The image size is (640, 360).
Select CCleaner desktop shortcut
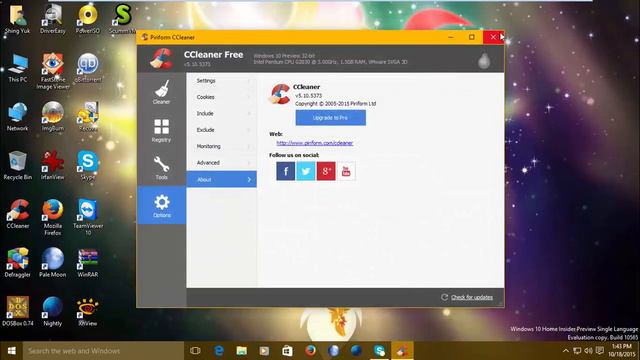point(18,214)
